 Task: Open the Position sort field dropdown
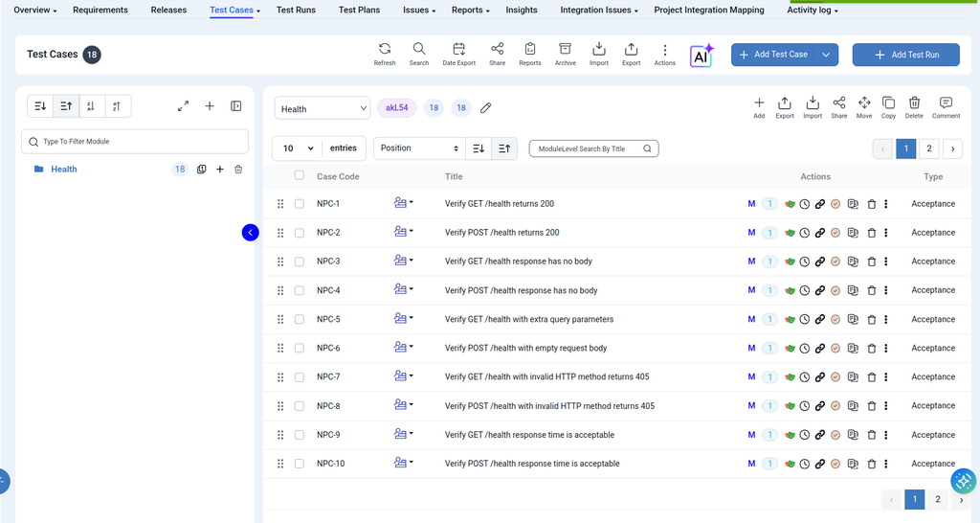(x=419, y=148)
